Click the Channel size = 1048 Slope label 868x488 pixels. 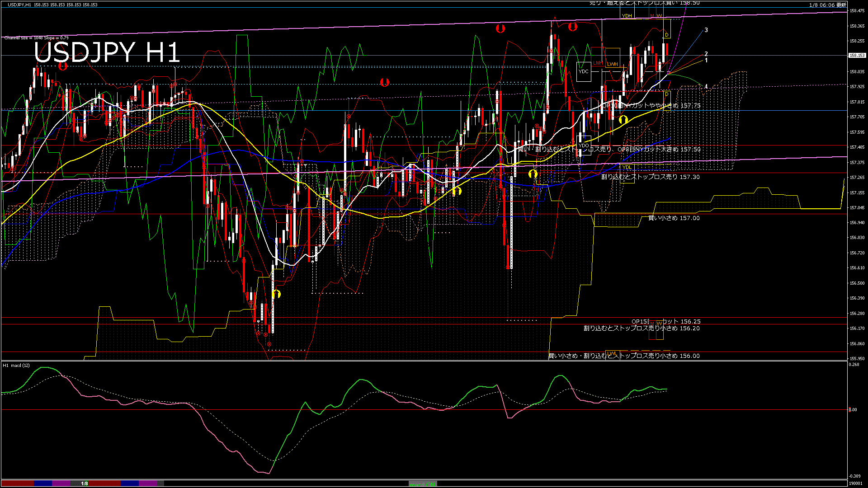(x=37, y=38)
